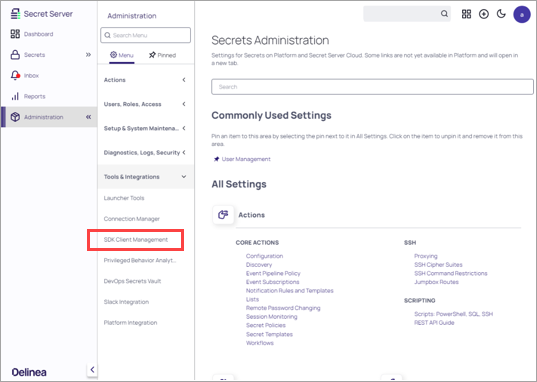Click the Secrets Administration search field
The image size is (537, 382).
tap(372, 87)
